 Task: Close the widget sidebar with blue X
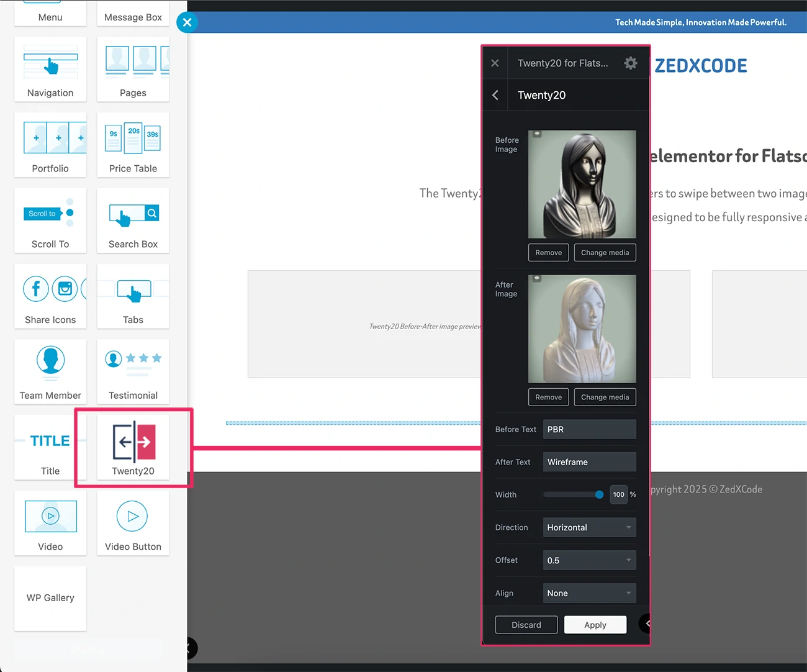click(x=187, y=22)
